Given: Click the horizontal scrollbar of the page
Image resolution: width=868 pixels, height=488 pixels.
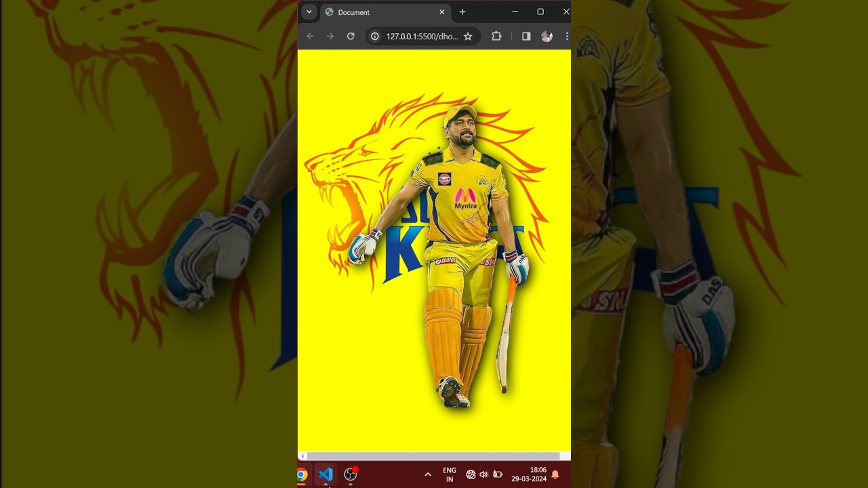Looking at the screenshot, I should pos(433,456).
